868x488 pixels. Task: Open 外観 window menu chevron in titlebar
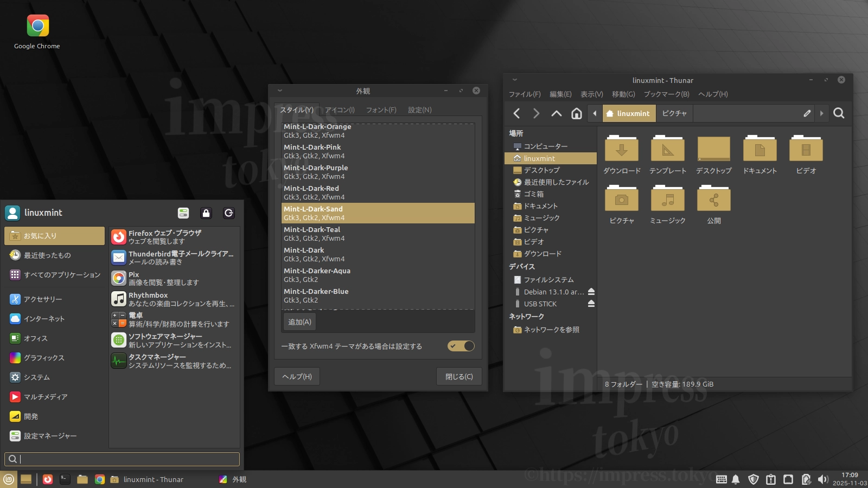(280, 91)
